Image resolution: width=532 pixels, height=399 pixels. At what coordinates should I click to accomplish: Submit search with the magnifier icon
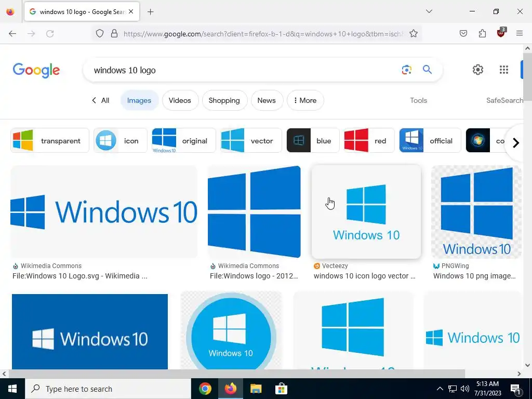[x=427, y=70]
